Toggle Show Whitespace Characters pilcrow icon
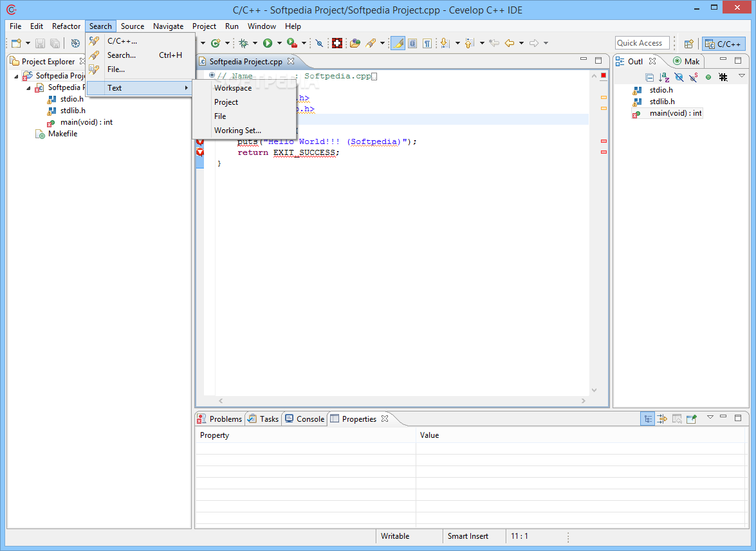Screen dimensions: 756x551 click(x=427, y=43)
